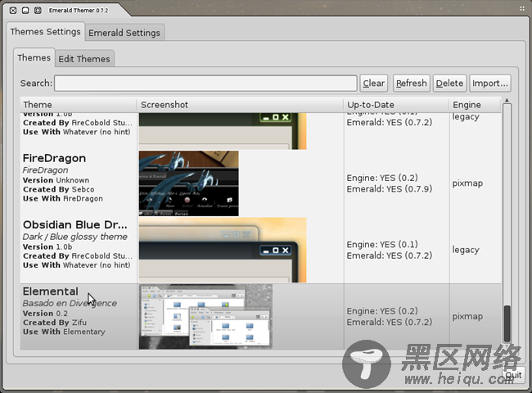
Task: Click the theme list scrollbar handle
Action: pyautogui.click(x=507, y=323)
